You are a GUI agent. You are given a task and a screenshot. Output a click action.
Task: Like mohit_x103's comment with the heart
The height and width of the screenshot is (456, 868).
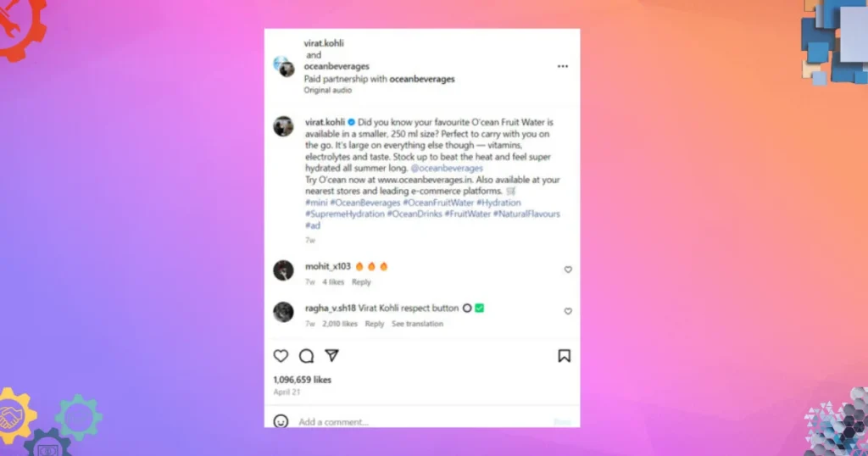[x=568, y=270]
